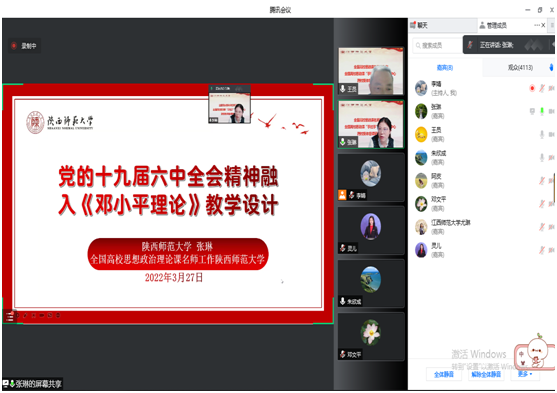Click the screen-share icon beside 张琳的屏幕共享
Image resolution: width=557 pixels, height=393 pixels.
coord(6,383)
